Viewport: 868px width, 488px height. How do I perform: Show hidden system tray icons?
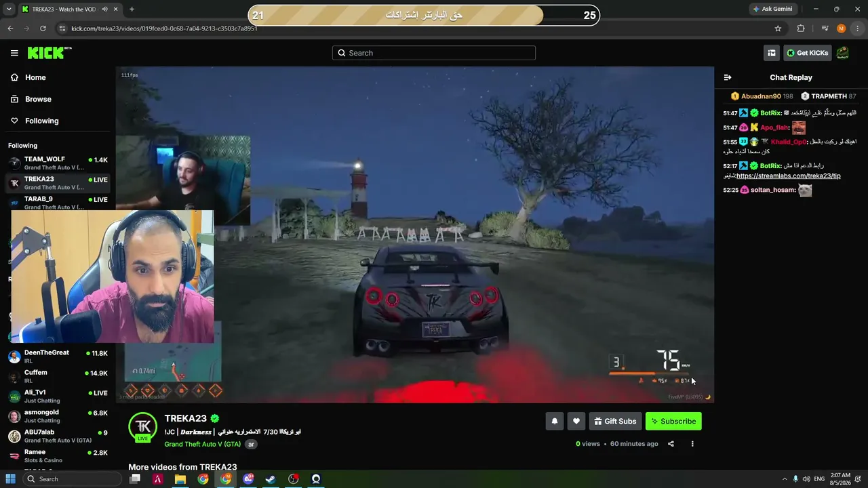coord(785,479)
